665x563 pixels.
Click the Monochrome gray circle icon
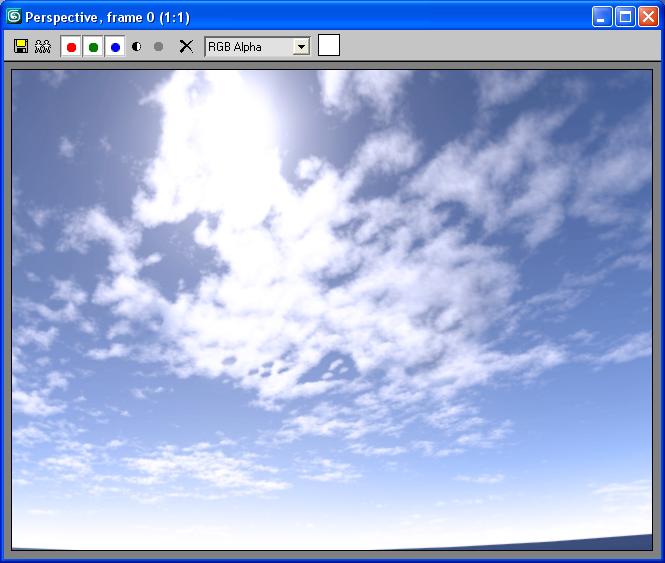click(158, 47)
